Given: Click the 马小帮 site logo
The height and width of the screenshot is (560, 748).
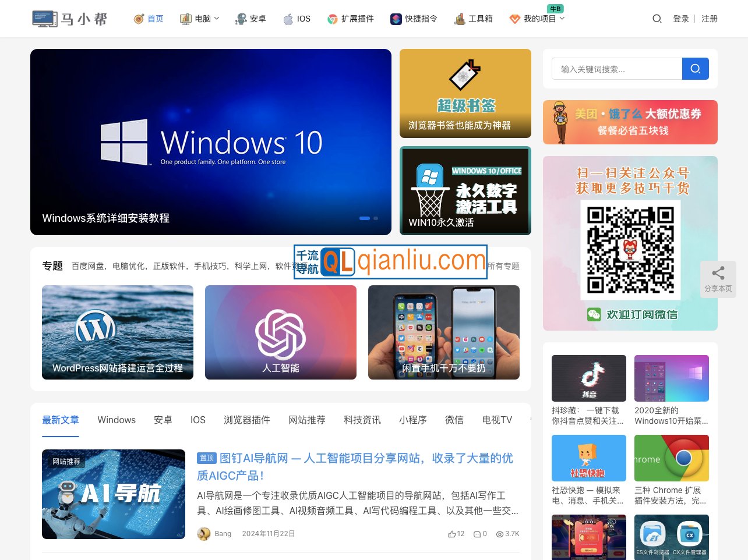Looking at the screenshot, I should [70, 19].
